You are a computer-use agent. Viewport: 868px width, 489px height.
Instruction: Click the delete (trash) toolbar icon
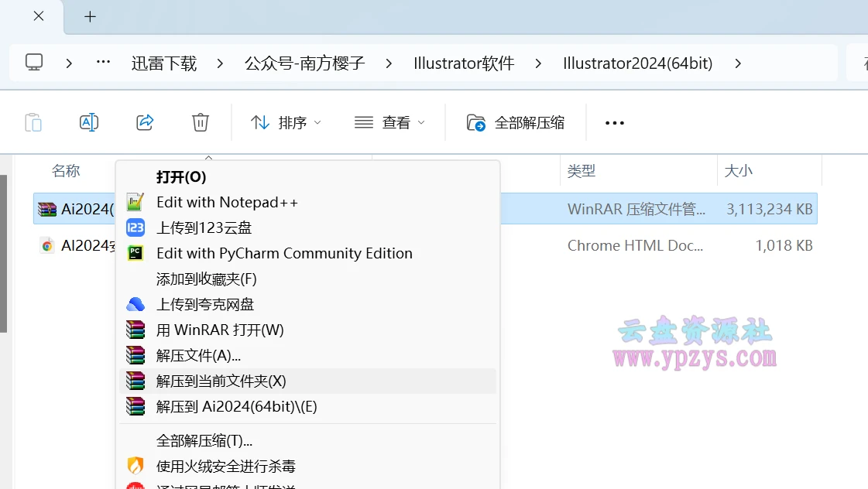click(200, 121)
